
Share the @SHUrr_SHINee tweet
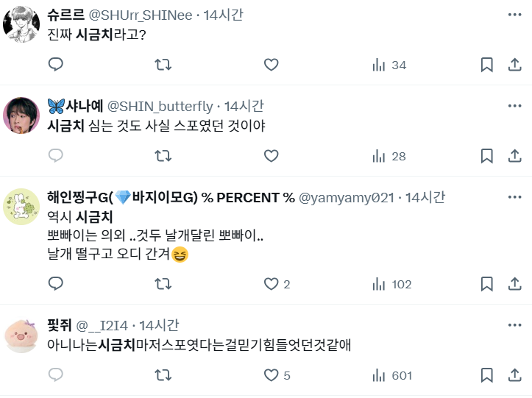point(514,65)
